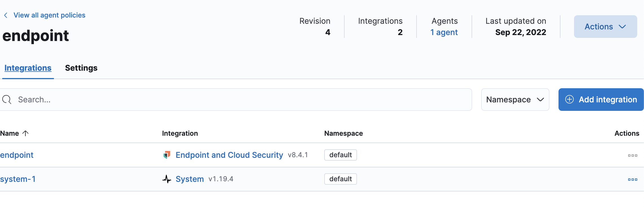
Task: Select the Integrations tab
Action: (28, 68)
